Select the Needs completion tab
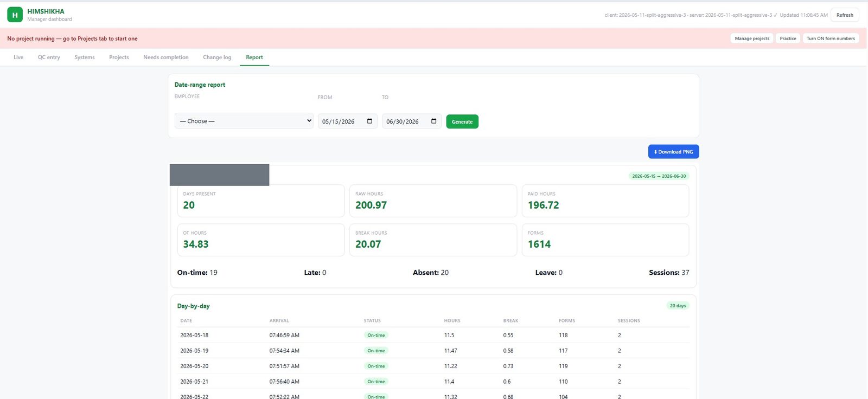Screen dimensions: 868x399 coord(166,57)
